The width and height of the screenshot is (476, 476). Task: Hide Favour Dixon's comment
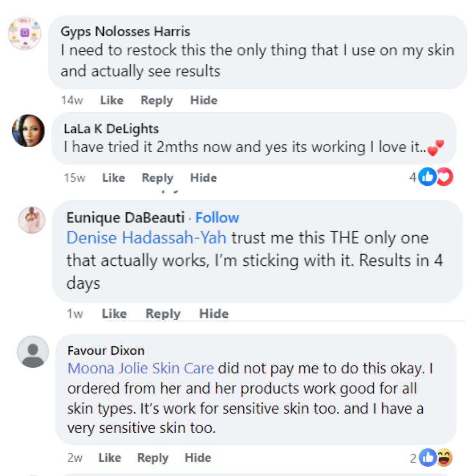(197, 458)
